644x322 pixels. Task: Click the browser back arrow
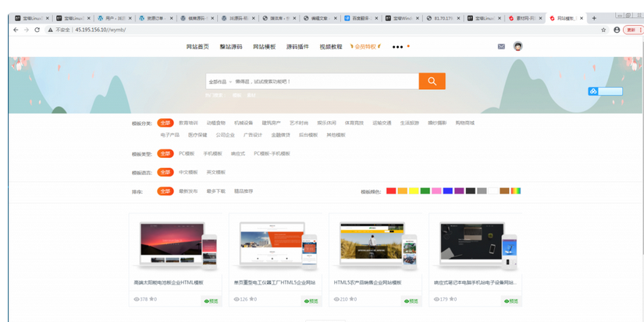pos(16,30)
